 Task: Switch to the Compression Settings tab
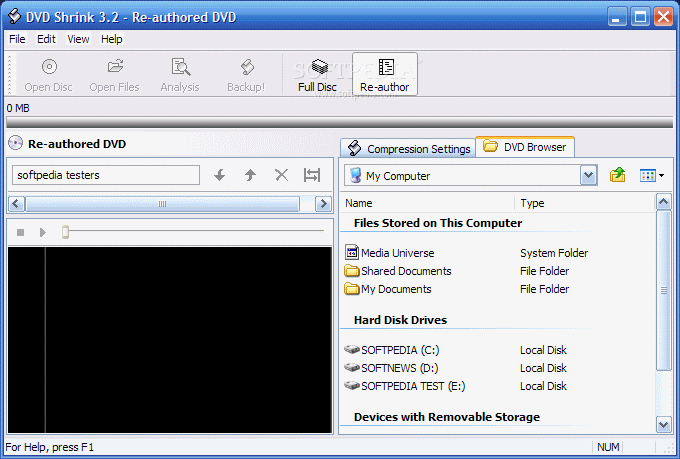coord(408,149)
